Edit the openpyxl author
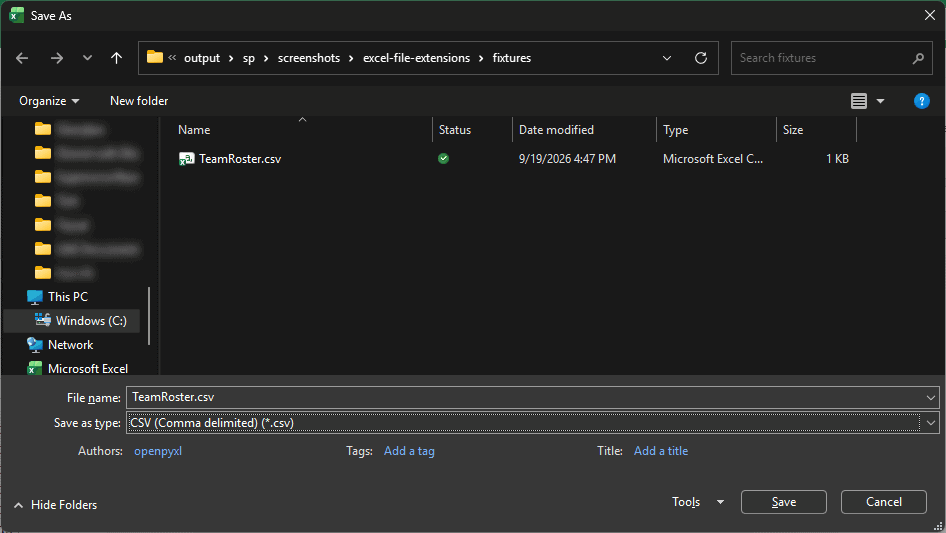946x533 pixels. point(158,451)
